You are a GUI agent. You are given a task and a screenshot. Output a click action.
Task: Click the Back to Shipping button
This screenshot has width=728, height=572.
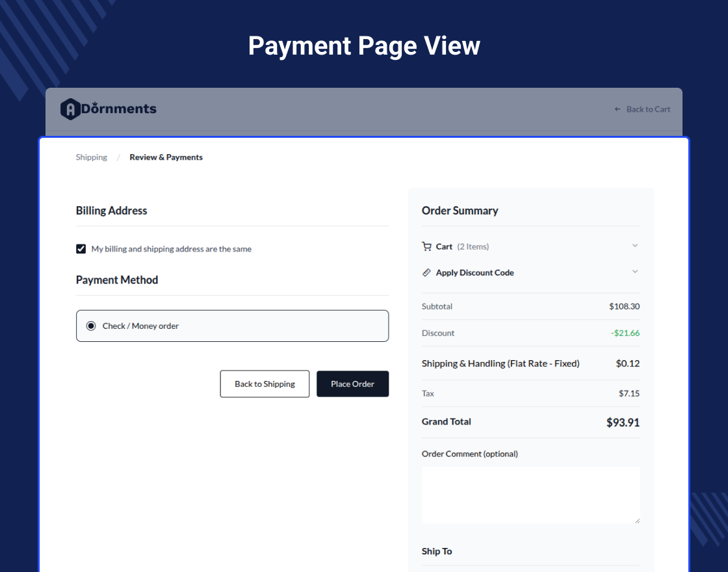tap(265, 384)
